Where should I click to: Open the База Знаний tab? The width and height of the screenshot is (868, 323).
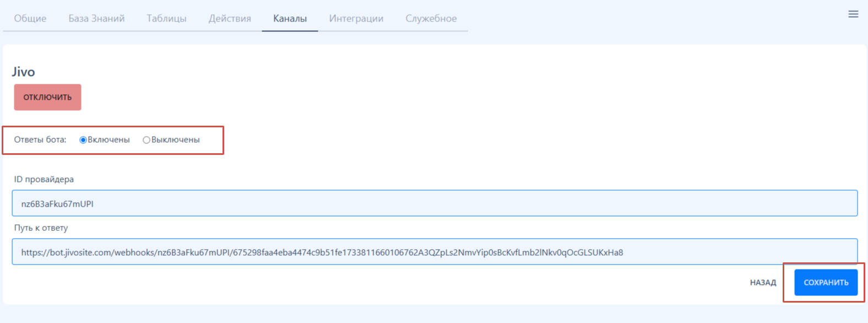point(96,18)
